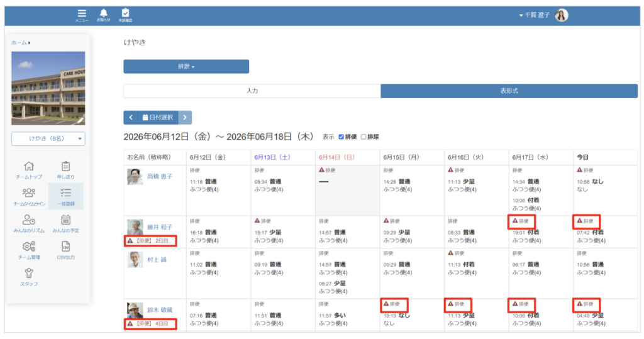The height and width of the screenshot is (339, 644).
Task: Go to ホーム breadcrumb link
Action: (19, 43)
